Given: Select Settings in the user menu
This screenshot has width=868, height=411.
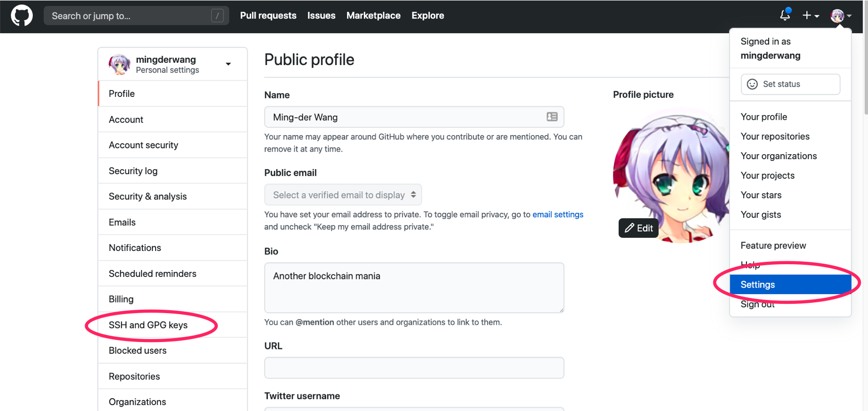Looking at the screenshot, I should pos(757,285).
